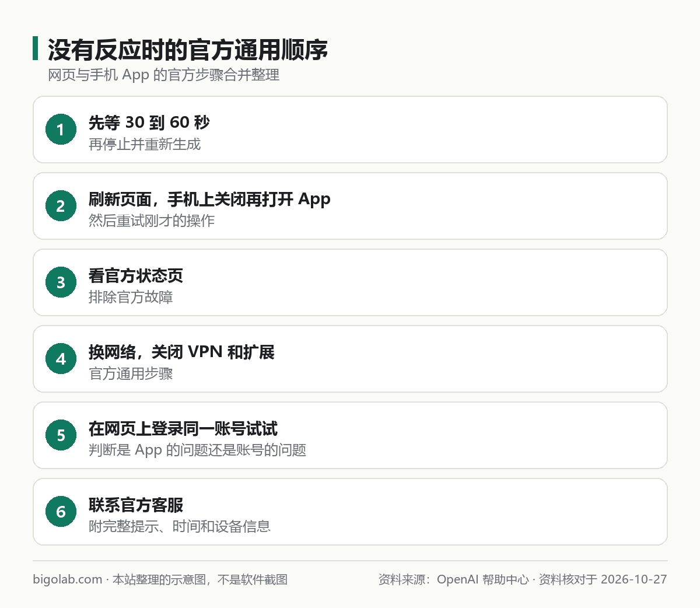Click the green number 6 circle
700x608 pixels.
click(x=61, y=512)
